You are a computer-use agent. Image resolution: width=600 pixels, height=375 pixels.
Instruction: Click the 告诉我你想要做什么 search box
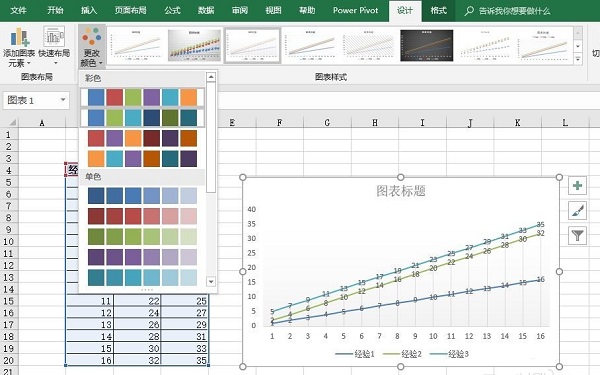pyautogui.click(x=515, y=11)
